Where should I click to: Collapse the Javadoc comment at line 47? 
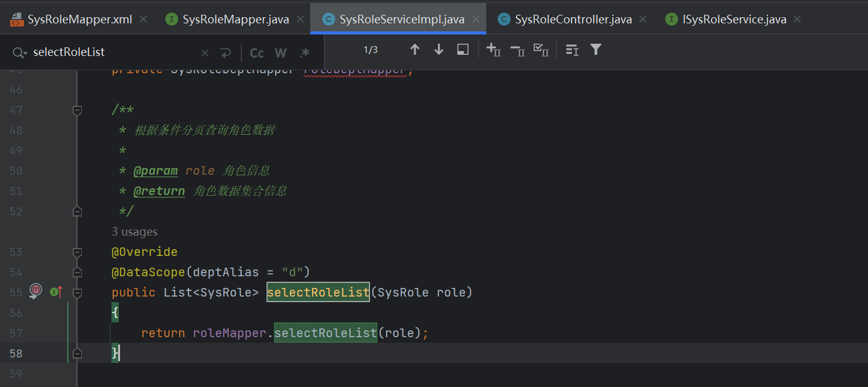[77, 110]
